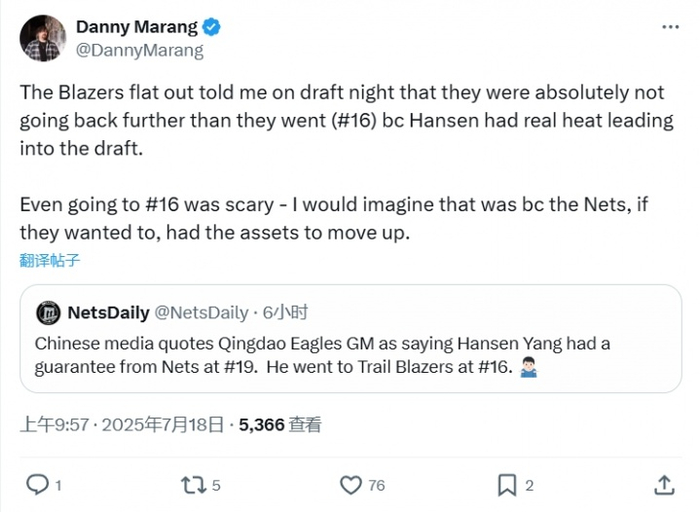700x512 pixels.
Task: Bookmark the tweet
Action: [x=507, y=485]
